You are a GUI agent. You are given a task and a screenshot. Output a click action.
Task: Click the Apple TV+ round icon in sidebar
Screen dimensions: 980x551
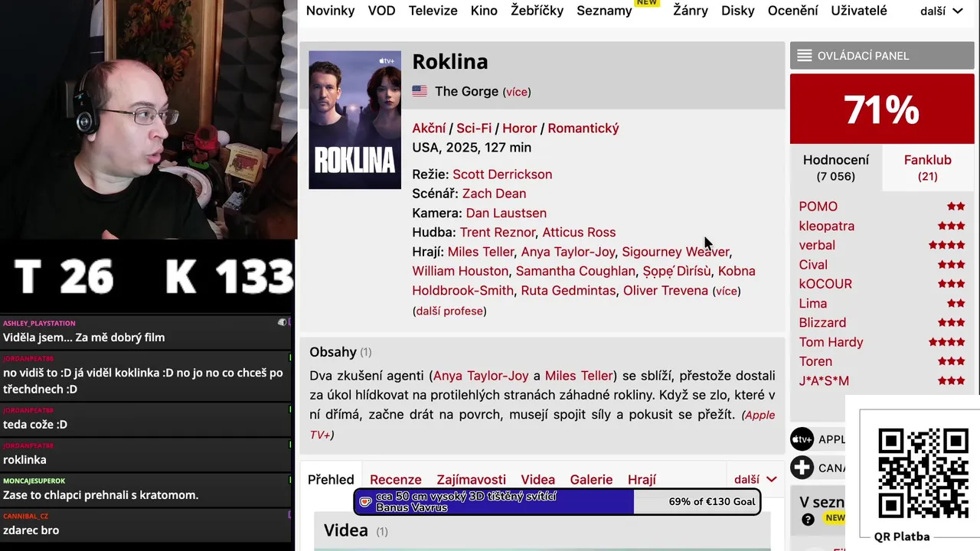pos(802,439)
